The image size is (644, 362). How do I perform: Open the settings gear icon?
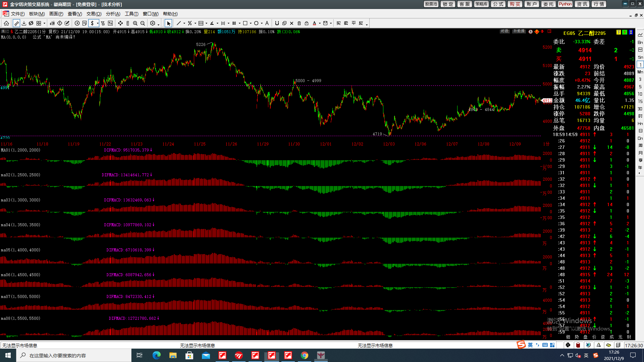153,23
